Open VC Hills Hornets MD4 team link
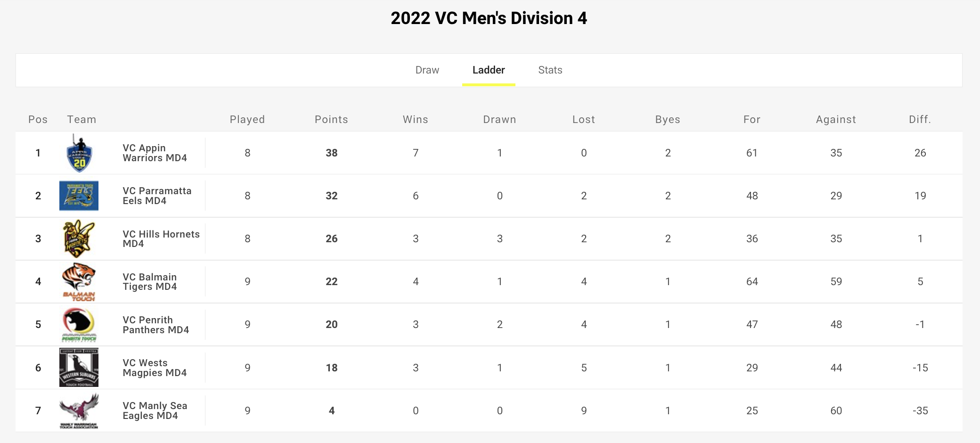980x443 pixels. tap(161, 238)
